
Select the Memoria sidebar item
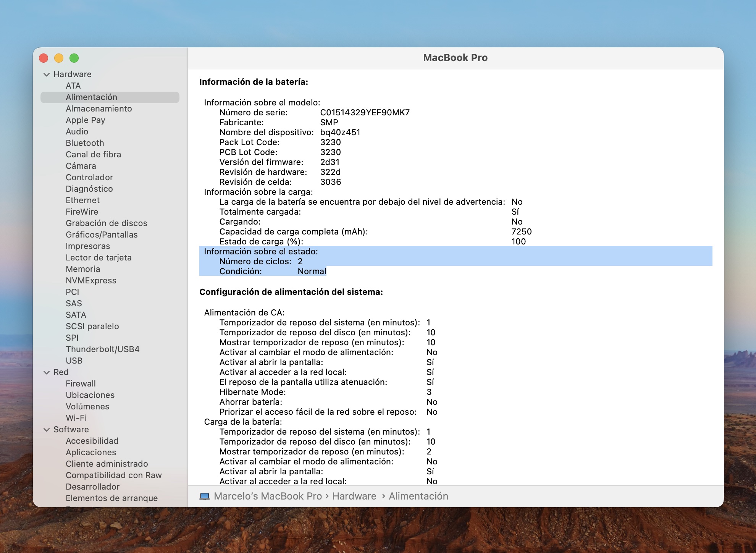83,269
